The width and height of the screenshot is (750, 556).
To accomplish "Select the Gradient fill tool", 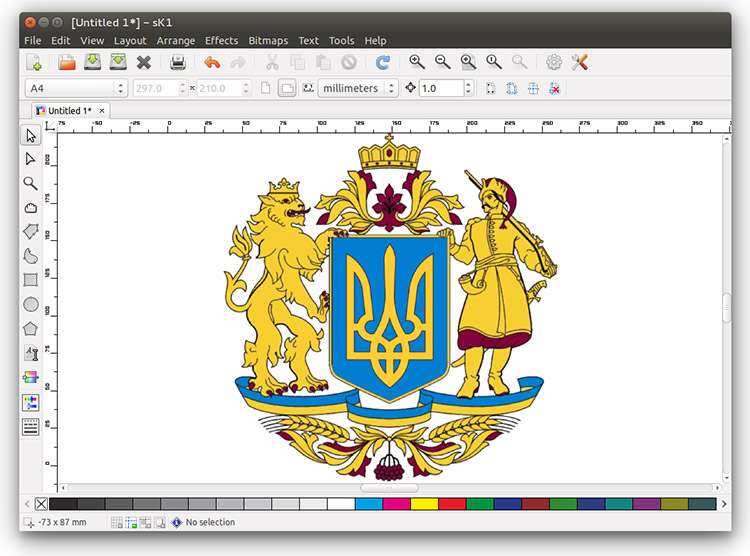I will (x=31, y=378).
